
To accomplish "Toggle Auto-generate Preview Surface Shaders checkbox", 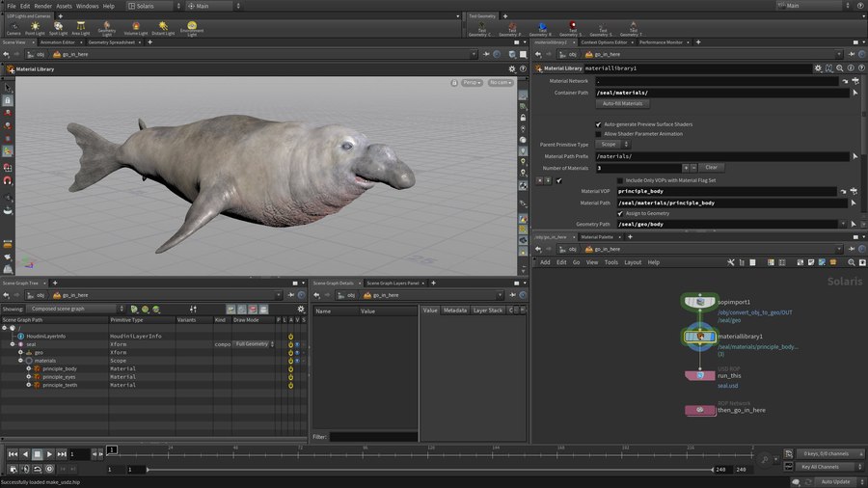I will point(598,124).
